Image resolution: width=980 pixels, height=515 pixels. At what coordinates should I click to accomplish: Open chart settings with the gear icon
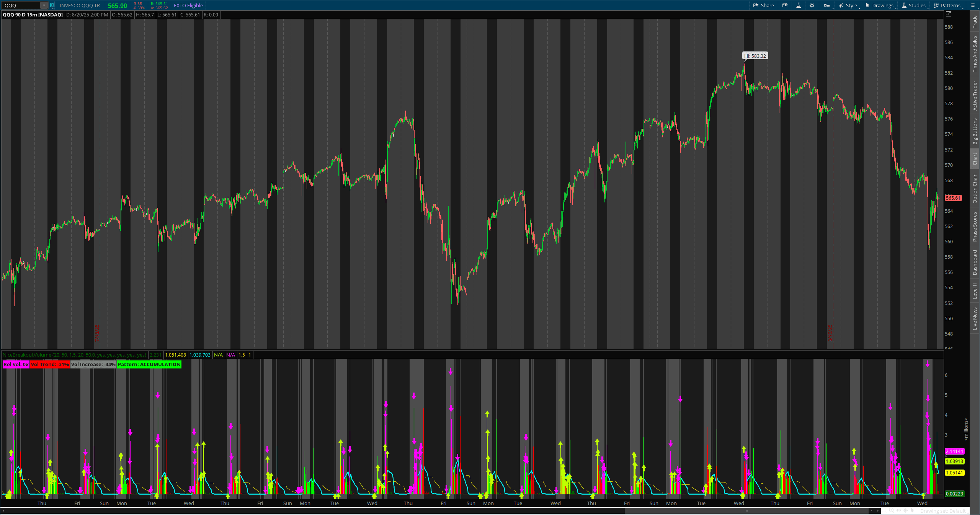[x=812, y=5]
